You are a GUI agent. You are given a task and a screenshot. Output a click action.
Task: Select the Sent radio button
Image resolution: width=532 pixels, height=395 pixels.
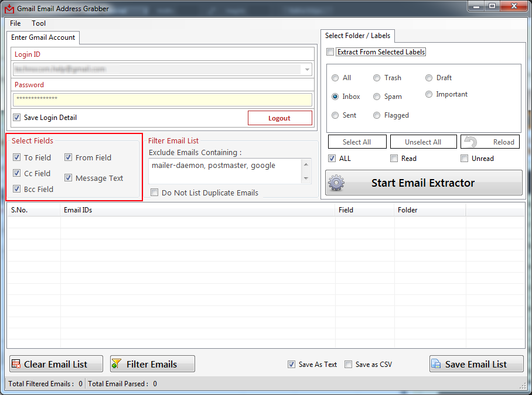coord(335,115)
